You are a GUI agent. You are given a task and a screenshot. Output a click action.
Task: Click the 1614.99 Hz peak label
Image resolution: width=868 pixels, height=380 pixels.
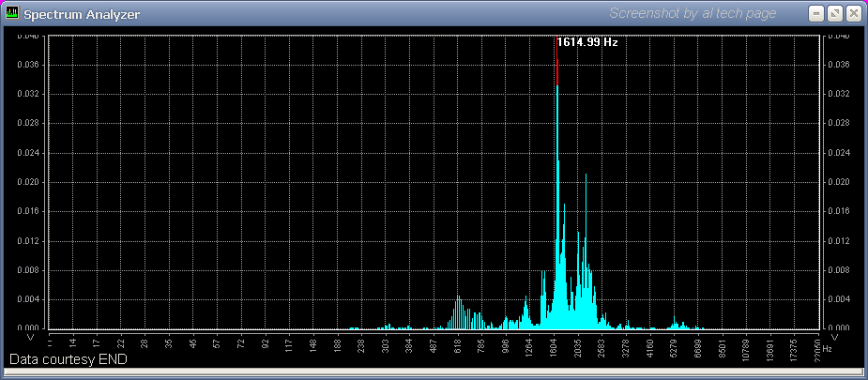point(587,42)
